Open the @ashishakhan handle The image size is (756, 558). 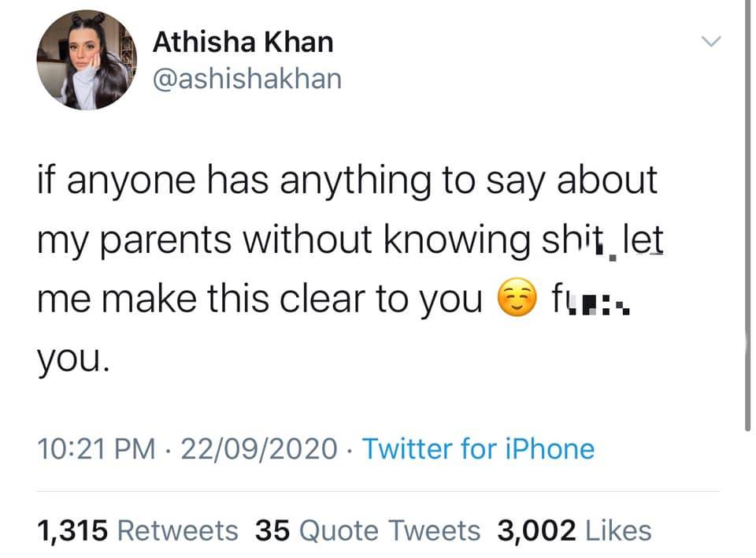247,79
